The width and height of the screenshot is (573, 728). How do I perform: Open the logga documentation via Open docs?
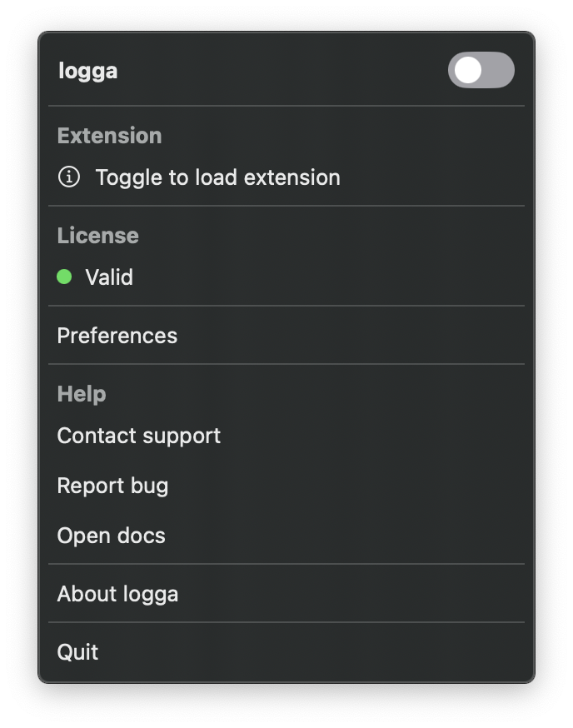[x=111, y=536]
